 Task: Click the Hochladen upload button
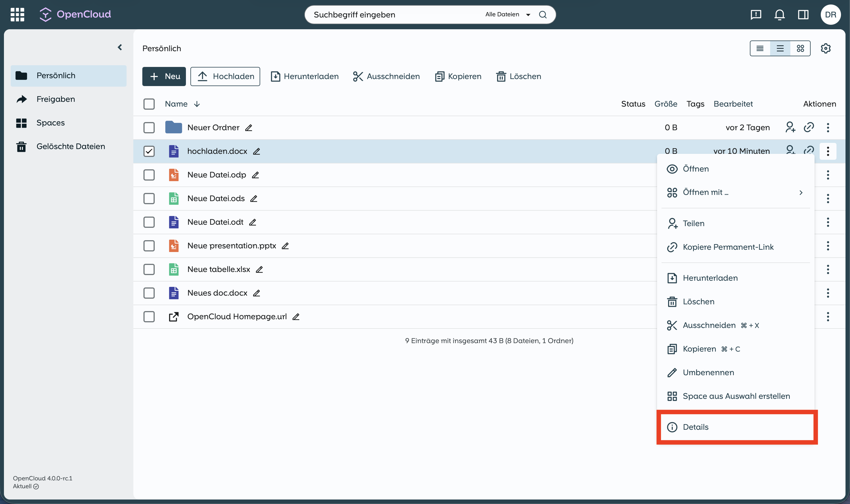pyautogui.click(x=225, y=76)
